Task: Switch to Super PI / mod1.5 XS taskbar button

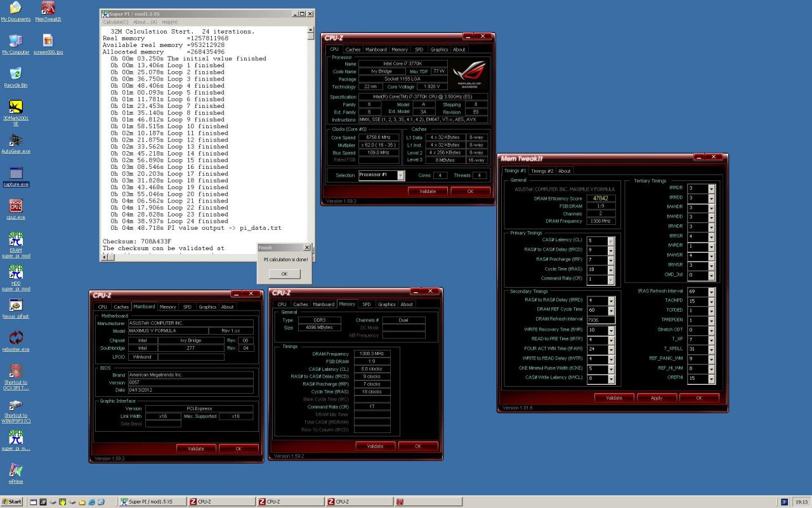Action: pyautogui.click(x=152, y=502)
